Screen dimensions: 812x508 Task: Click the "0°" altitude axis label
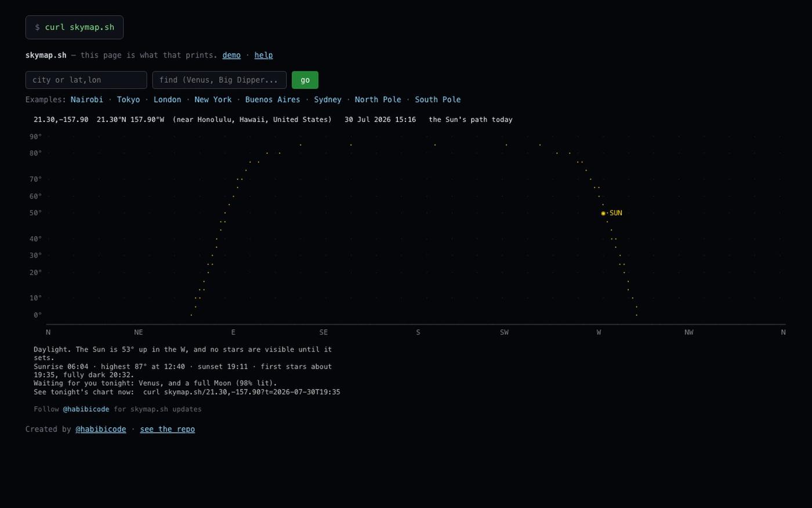click(x=38, y=315)
